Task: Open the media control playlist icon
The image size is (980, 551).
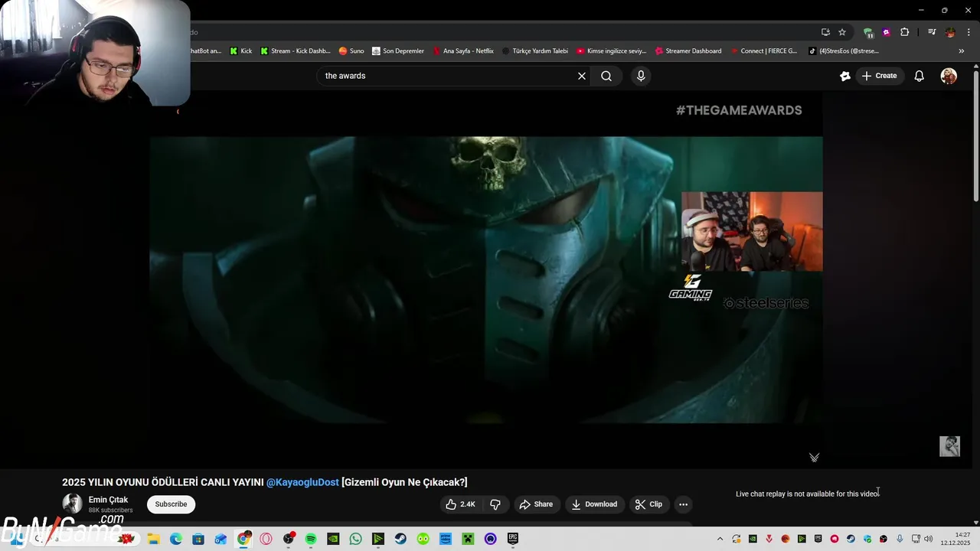Action: [x=932, y=32]
